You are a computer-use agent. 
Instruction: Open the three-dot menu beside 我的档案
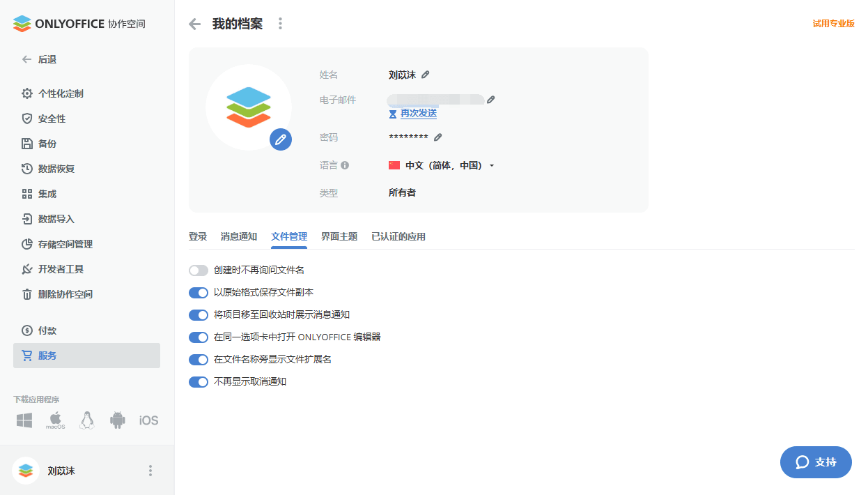(280, 24)
